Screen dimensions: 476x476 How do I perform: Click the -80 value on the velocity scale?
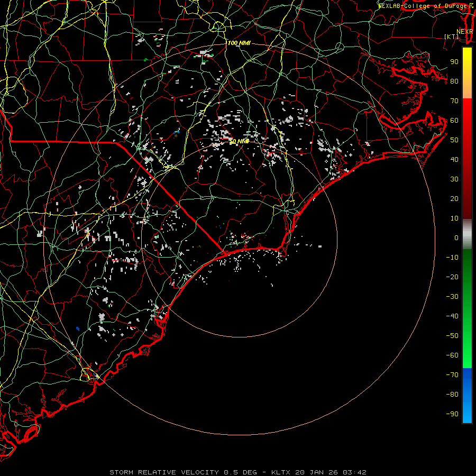[x=452, y=395]
